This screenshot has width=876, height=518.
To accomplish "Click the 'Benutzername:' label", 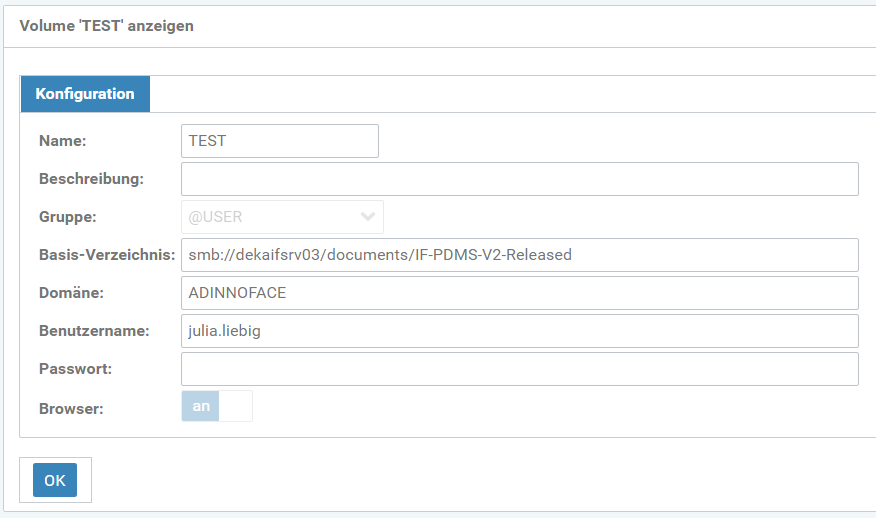I will (x=94, y=331).
